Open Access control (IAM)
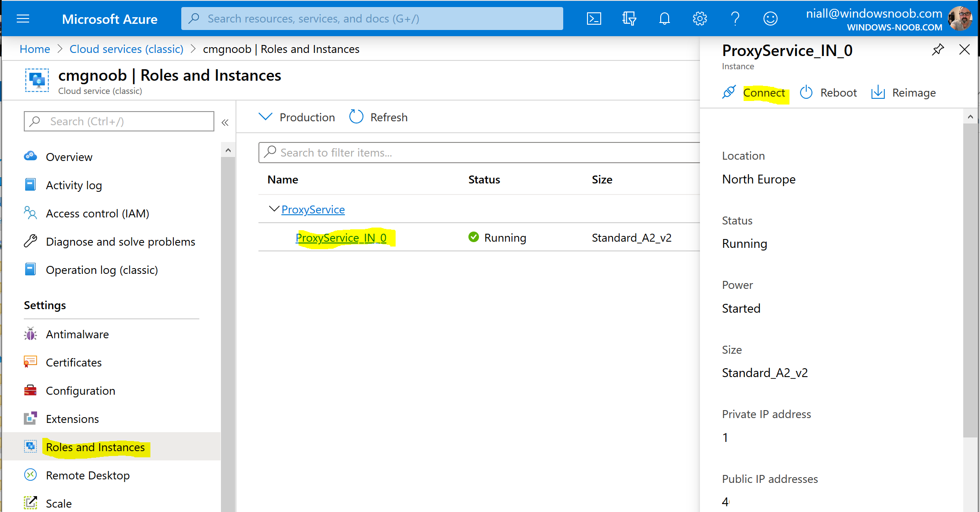 click(97, 213)
